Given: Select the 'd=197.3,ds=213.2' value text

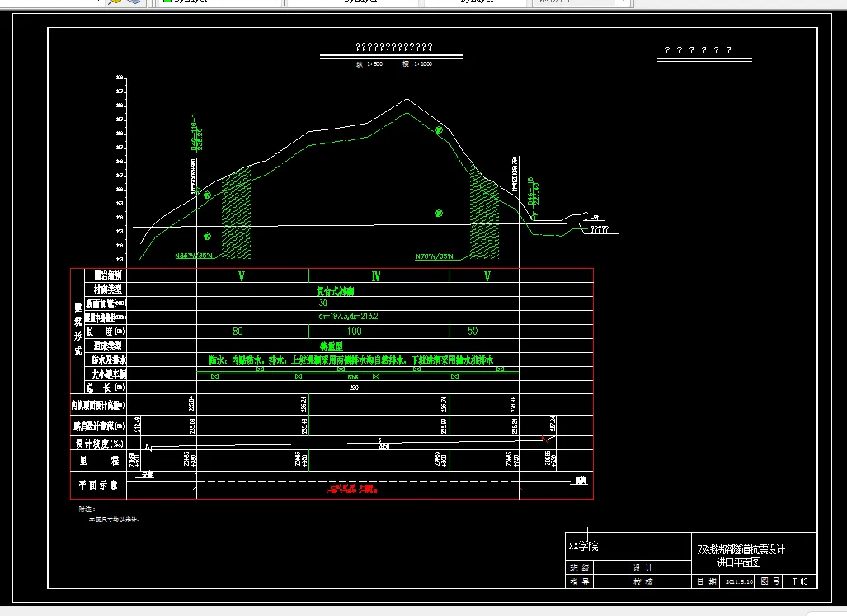Looking at the screenshot, I should pos(348,317).
